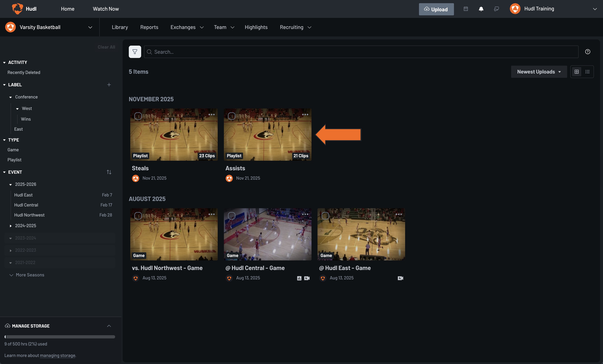Select the Wins label
603x364 pixels.
coord(26,119)
